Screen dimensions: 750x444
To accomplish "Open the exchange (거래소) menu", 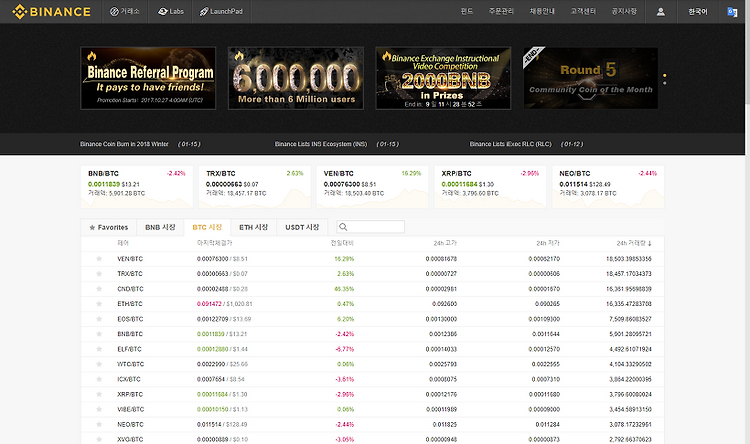I will (125, 11).
